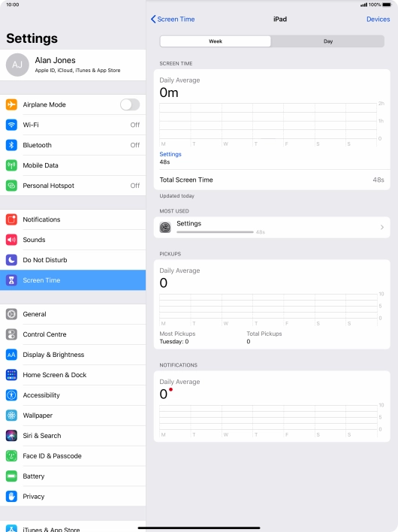The height and width of the screenshot is (532, 398).
Task: Open the Devices selector
Action: pyautogui.click(x=378, y=20)
